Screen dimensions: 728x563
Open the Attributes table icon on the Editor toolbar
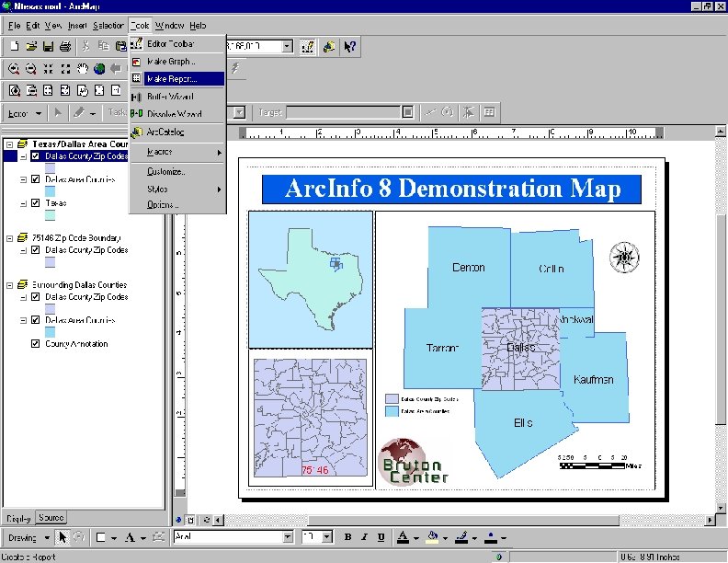[x=489, y=112]
